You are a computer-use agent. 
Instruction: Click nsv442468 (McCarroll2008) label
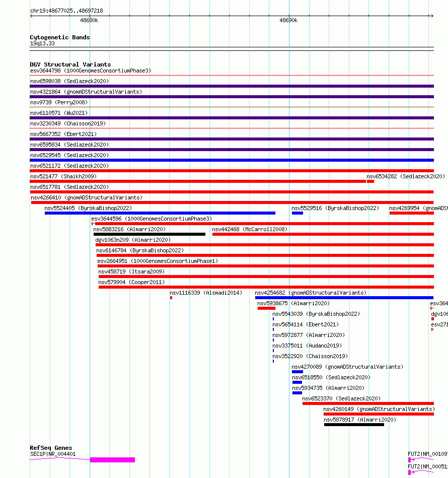tap(250, 229)
